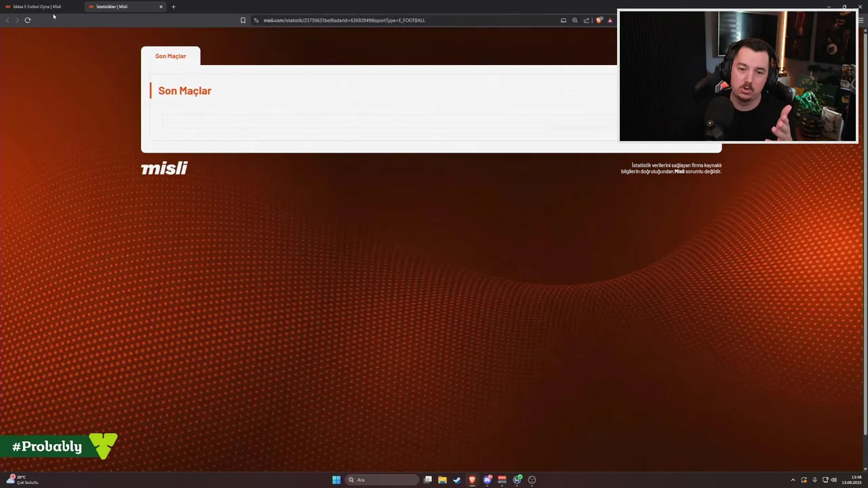The image size is (868, 488).
Task: Go forward using the browser forward arrow
Action: (17, 20)
